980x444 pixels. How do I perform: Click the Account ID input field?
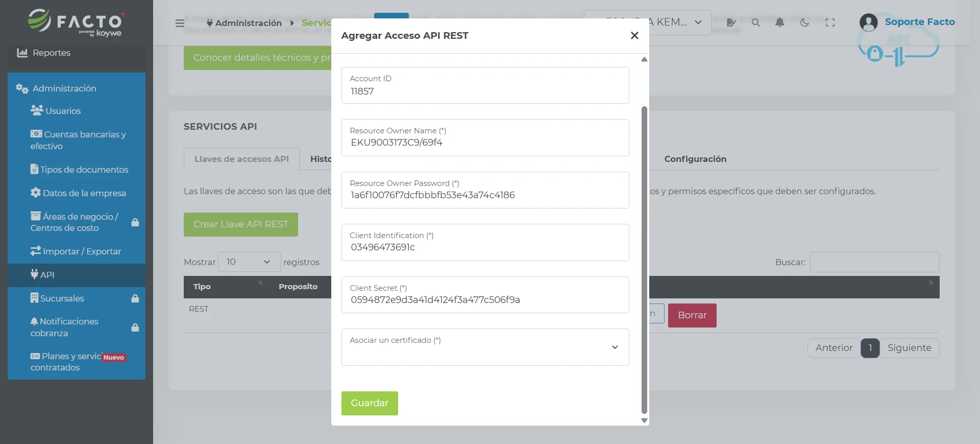[x=485, y=85]
